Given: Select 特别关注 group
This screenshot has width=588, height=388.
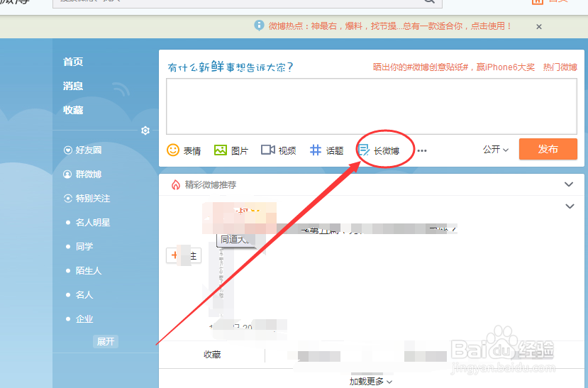Looking at the screenshot, I should coord(93,199).
